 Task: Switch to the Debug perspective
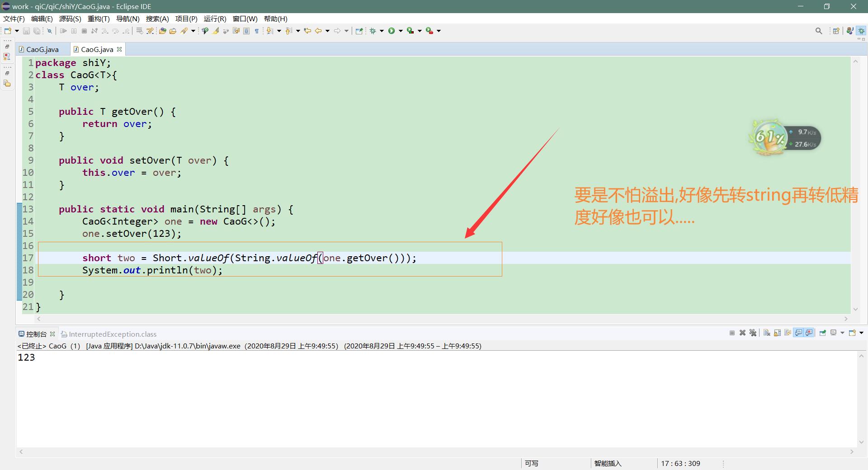point(861,31)
